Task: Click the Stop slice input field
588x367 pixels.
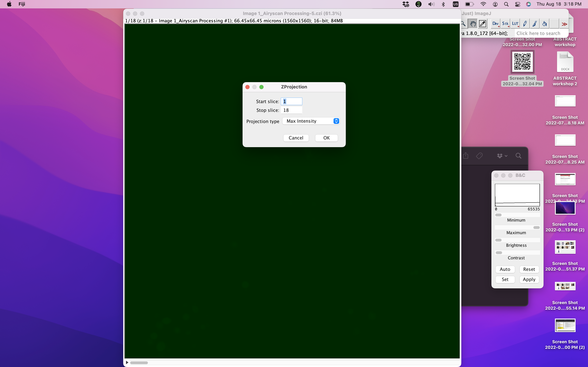Action: point(291,110)
